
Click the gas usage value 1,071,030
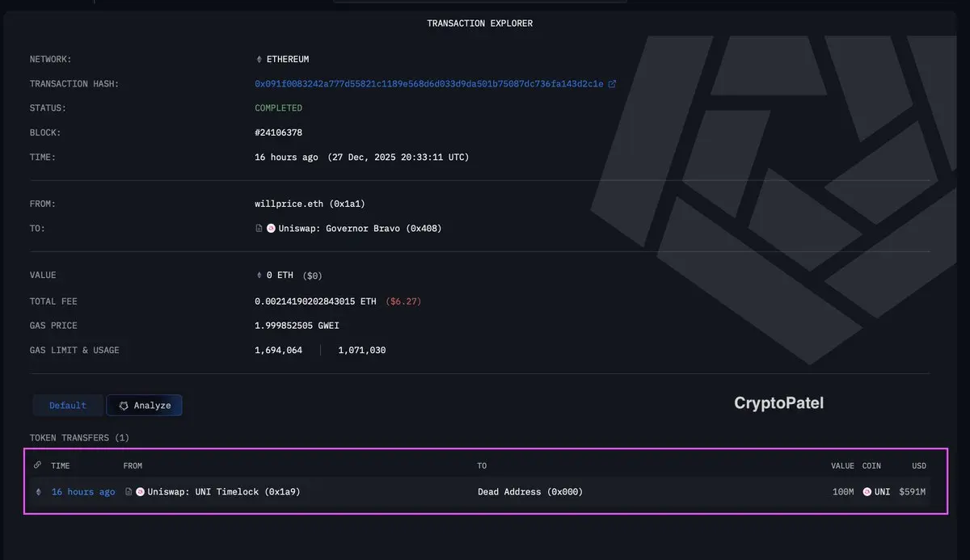[x=362, y=351]
